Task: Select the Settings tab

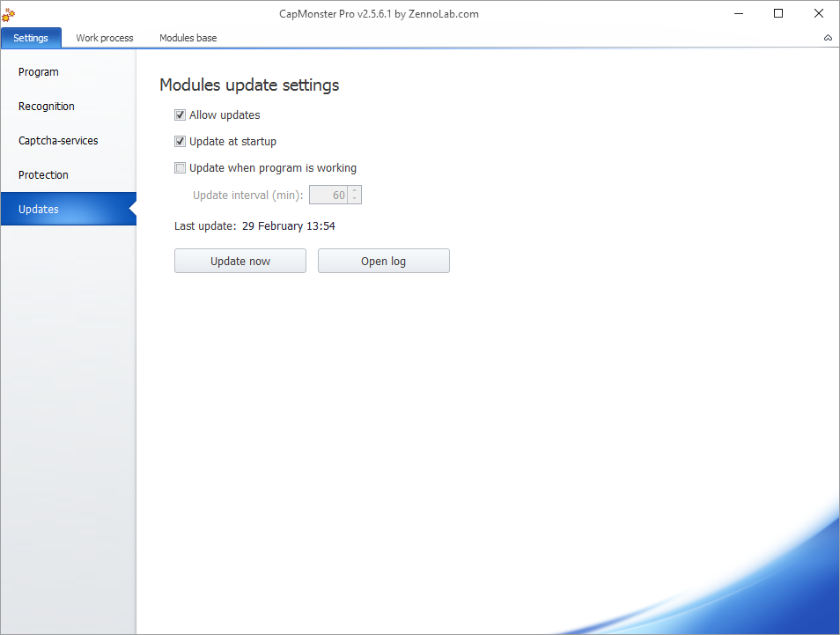Action: pyautogui.click(x=31, y=38)
